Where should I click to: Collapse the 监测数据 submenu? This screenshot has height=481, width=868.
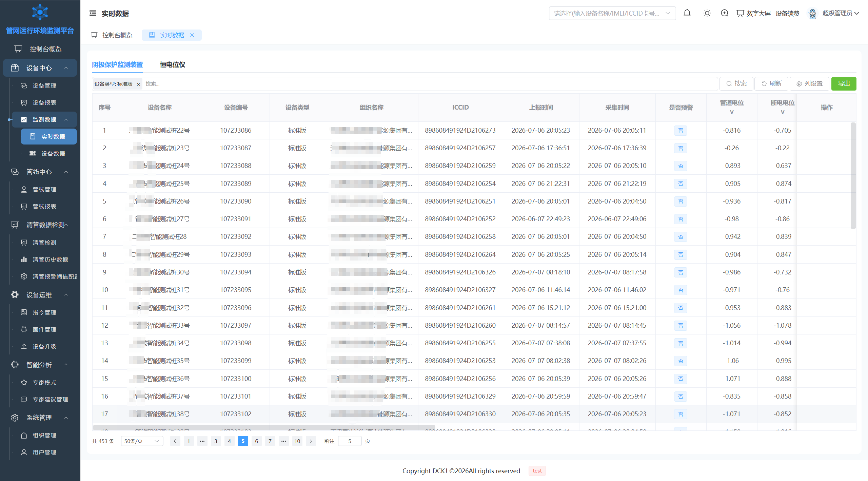tap(44, 119)
